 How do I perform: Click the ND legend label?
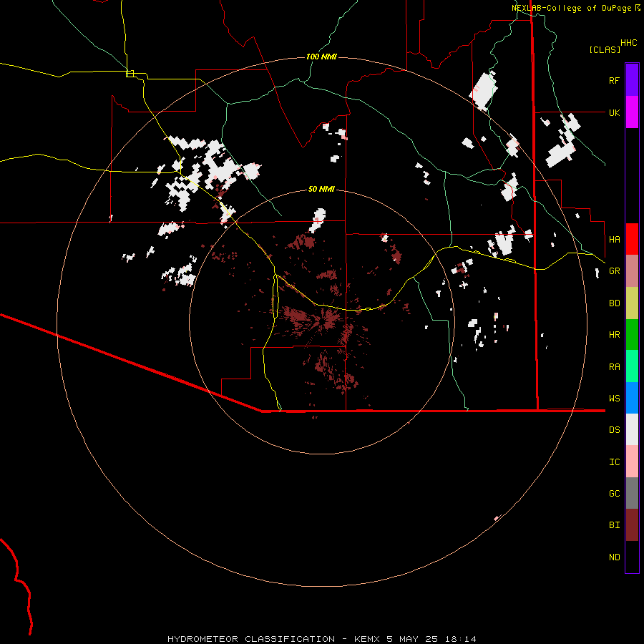(615, 557)
